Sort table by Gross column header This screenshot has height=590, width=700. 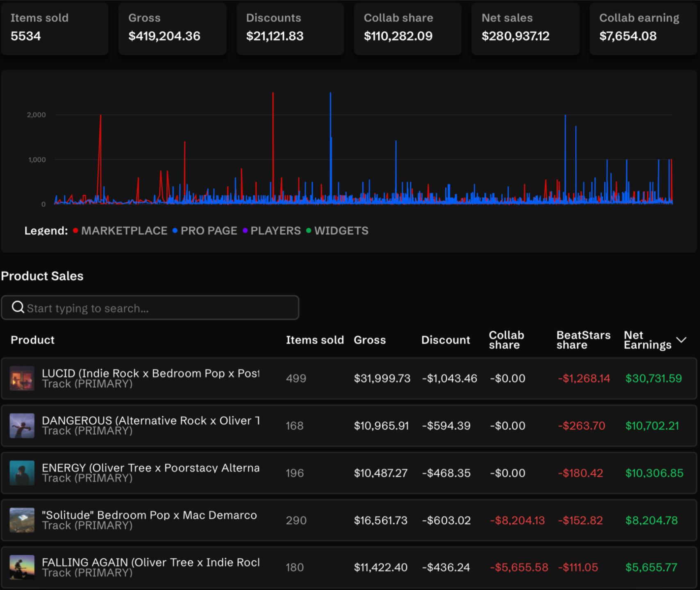[369, 340]
